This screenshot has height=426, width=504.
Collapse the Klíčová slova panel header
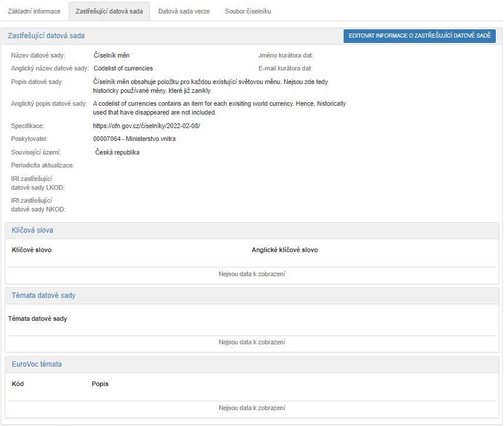pyautogui.click(x=32, y=230)
